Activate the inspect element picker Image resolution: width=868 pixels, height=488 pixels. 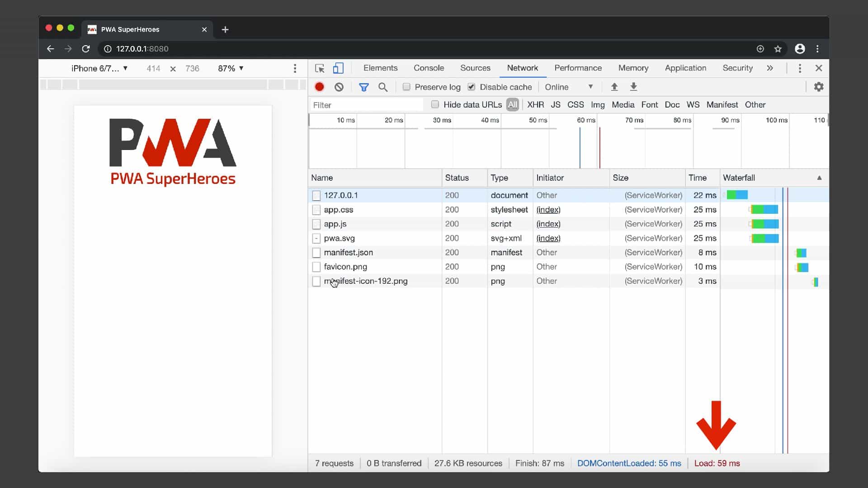point(320,68)
